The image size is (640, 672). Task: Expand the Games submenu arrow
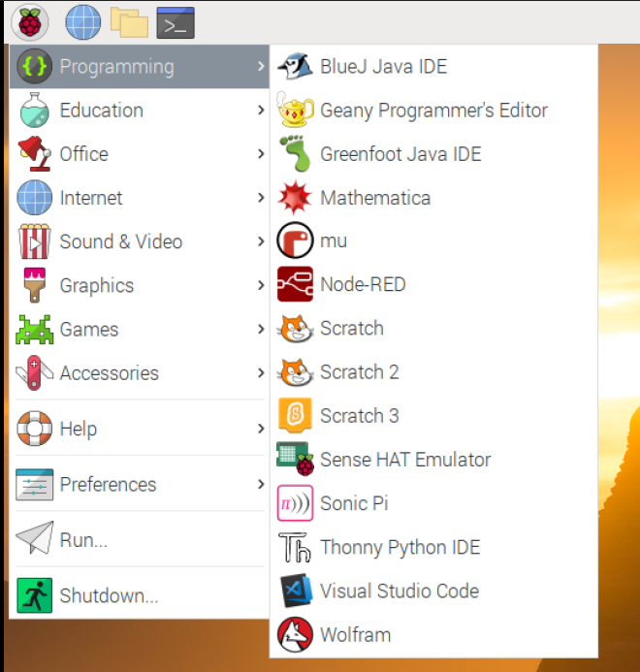[x=261, y=329]
